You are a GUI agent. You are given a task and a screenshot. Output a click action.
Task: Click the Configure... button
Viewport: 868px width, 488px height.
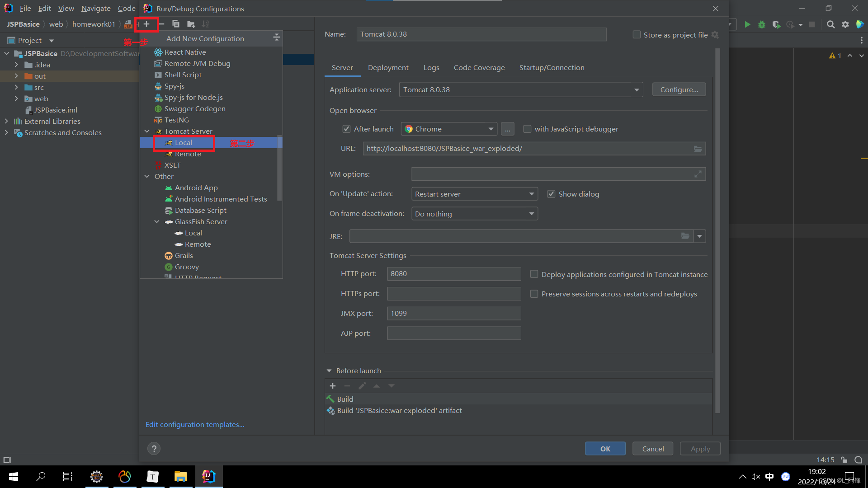point(679,90)
